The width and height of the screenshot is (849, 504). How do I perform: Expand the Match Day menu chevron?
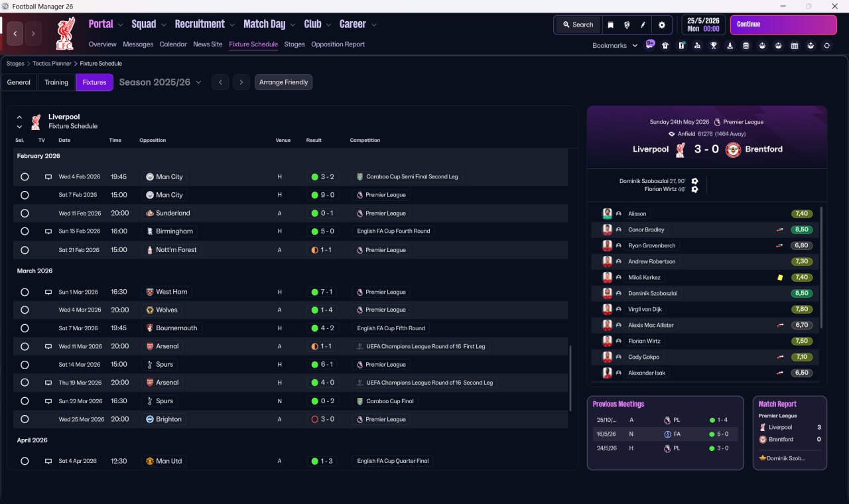tap(293, 25)
